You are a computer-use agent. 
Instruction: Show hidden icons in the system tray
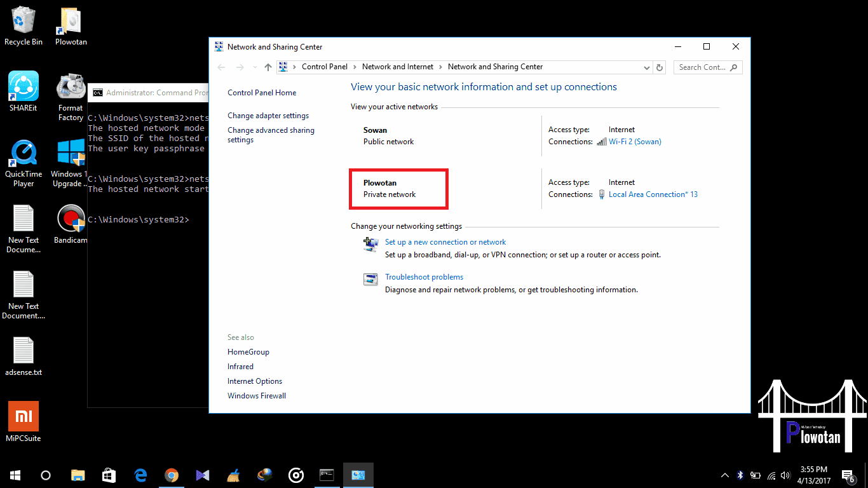point(724,475)
